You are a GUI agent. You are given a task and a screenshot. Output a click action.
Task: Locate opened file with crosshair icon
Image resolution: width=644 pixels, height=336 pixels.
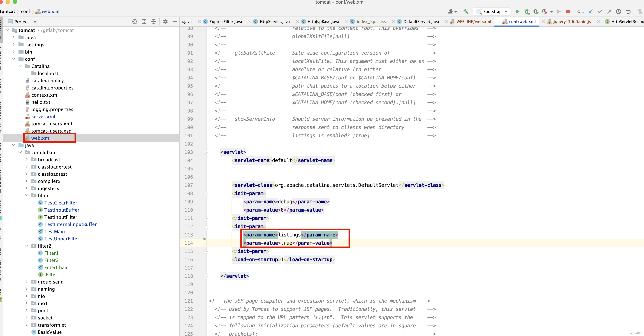[135, 22]
